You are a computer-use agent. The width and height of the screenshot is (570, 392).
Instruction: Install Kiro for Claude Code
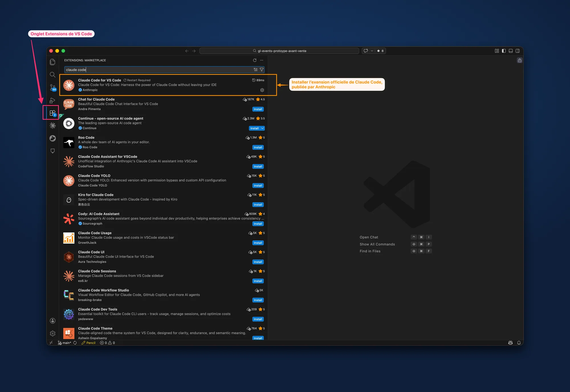[x=258, y=205]
